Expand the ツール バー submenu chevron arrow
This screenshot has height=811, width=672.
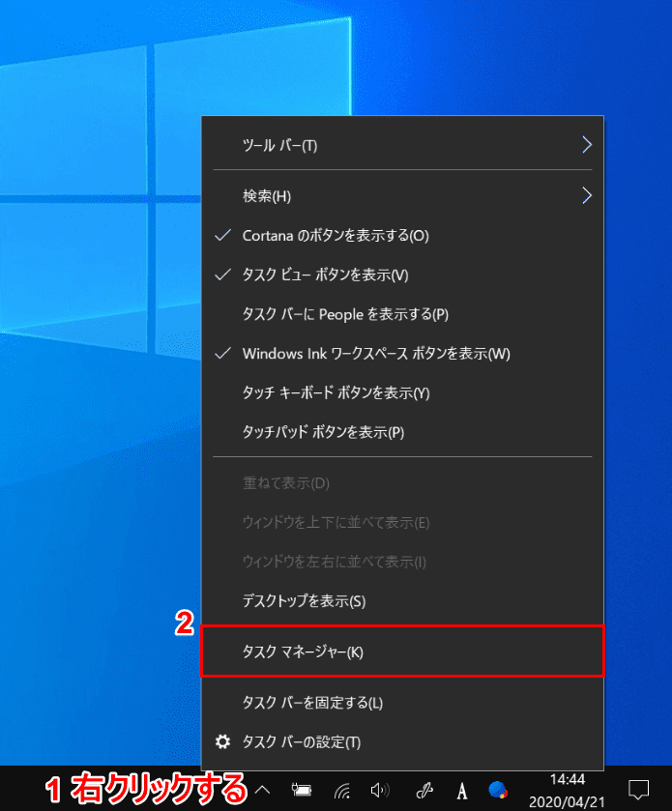[586, 145]
